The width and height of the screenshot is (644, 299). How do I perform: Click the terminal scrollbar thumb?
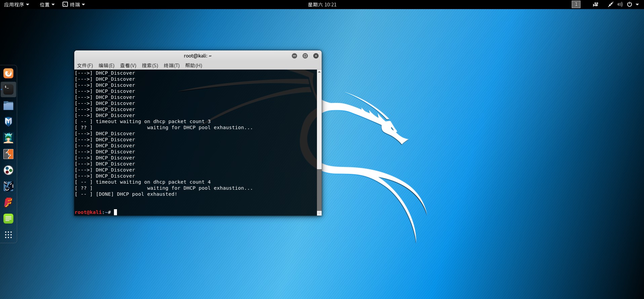coord(319,190)
